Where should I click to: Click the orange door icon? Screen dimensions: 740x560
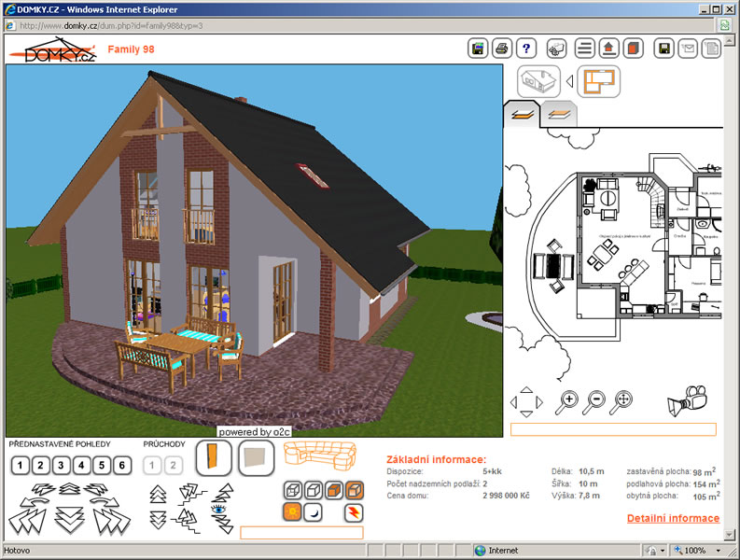pos(212,457)
